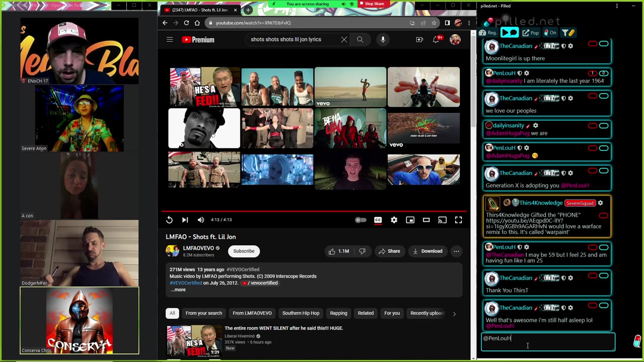Screen dimensions: 644x362
Task: Pop out the Pilled chat
Action: [x=530, y=33]
